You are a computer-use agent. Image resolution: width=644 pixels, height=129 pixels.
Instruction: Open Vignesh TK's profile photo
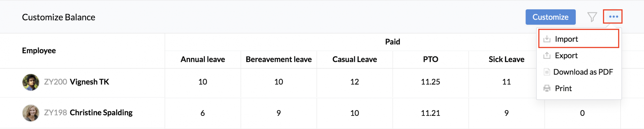point(31,82)
